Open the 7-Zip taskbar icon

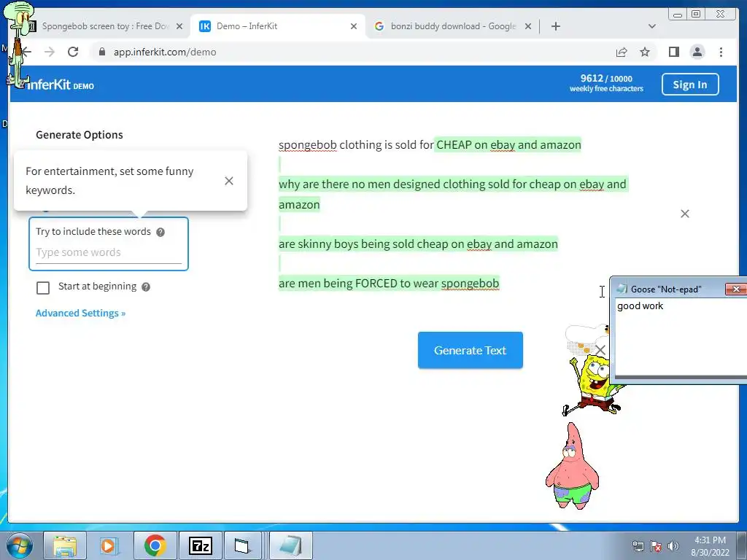200,545
